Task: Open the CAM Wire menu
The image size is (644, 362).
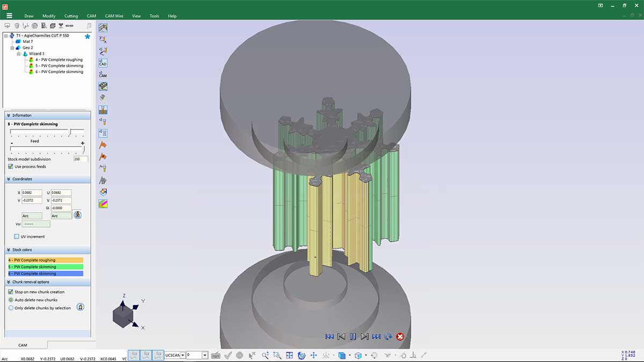Action: tap(113, 16)
